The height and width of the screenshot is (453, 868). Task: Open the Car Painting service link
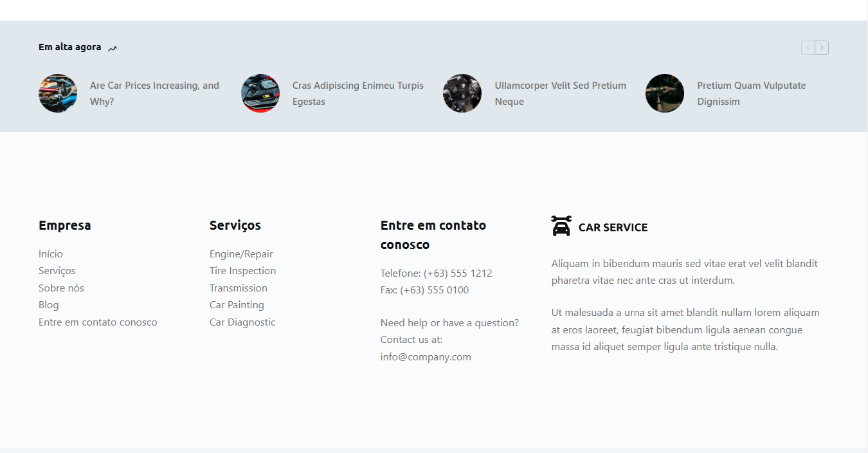pyautogui.click(x=237, y=305)
